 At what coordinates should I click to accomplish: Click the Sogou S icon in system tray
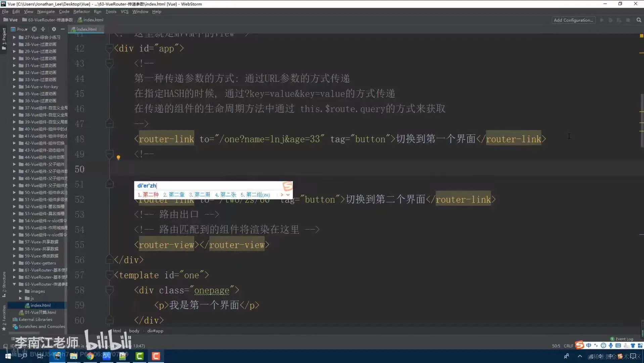pos(579,345)
